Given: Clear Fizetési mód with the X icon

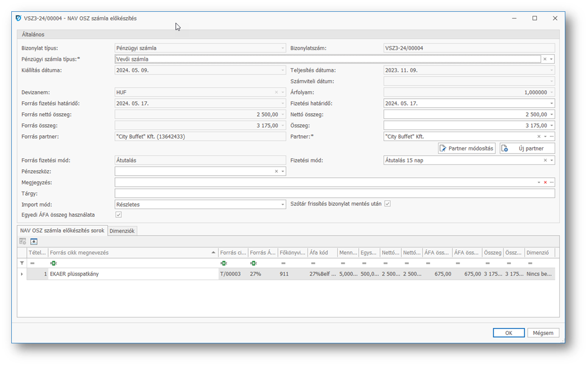Looking at the screenshot, I should tap(545, 161).
